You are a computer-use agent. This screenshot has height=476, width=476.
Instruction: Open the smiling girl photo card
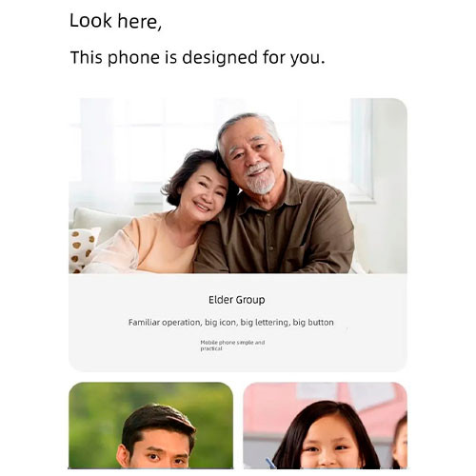point(325,426)
